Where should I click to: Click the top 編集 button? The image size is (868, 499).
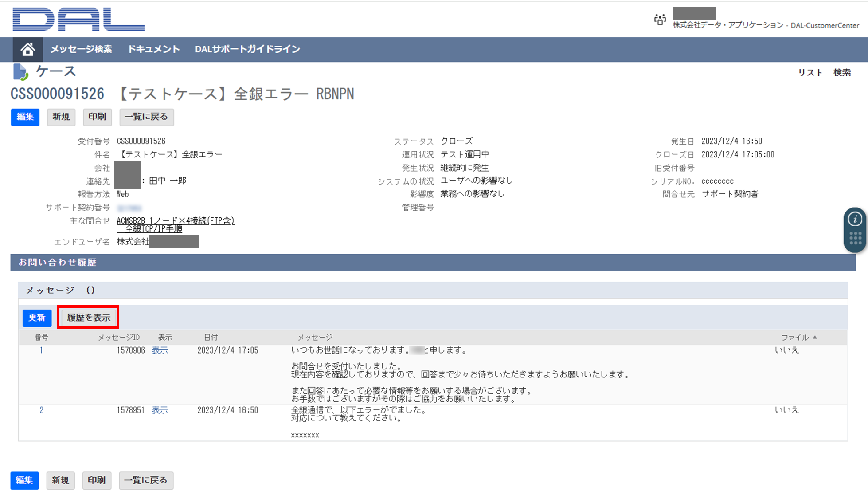(x=25, y=117)
